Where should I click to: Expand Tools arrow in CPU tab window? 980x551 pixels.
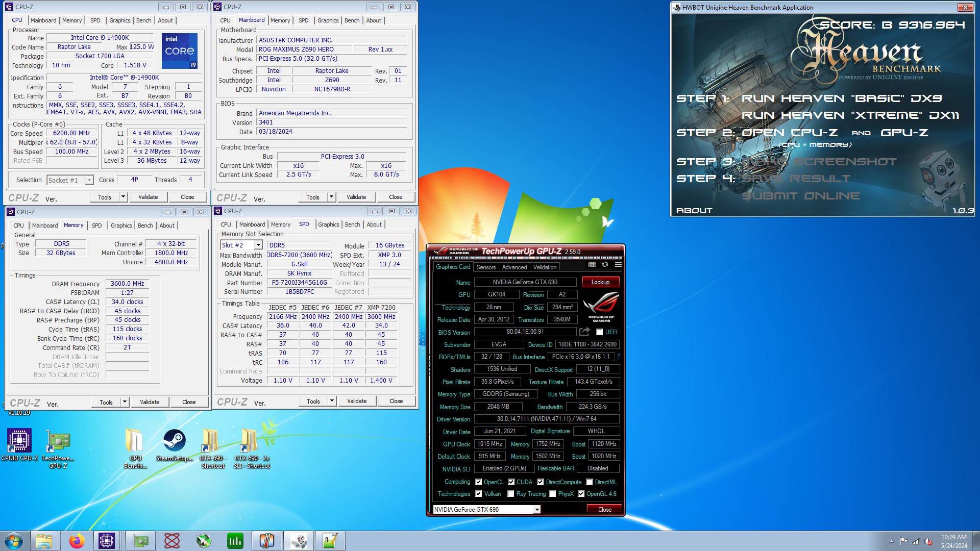[x=123, y=197]
